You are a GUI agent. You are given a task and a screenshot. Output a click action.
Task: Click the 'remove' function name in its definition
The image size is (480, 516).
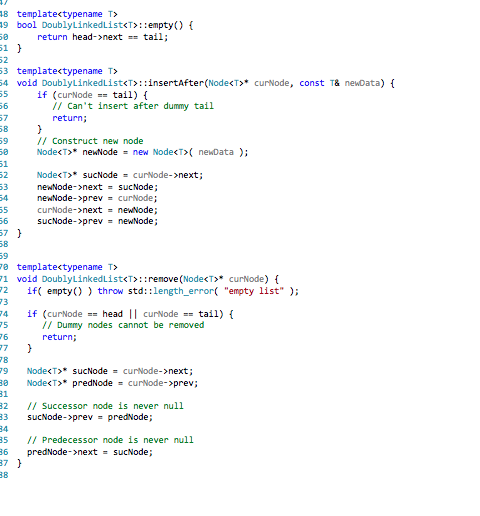click(x=163, y=279)
